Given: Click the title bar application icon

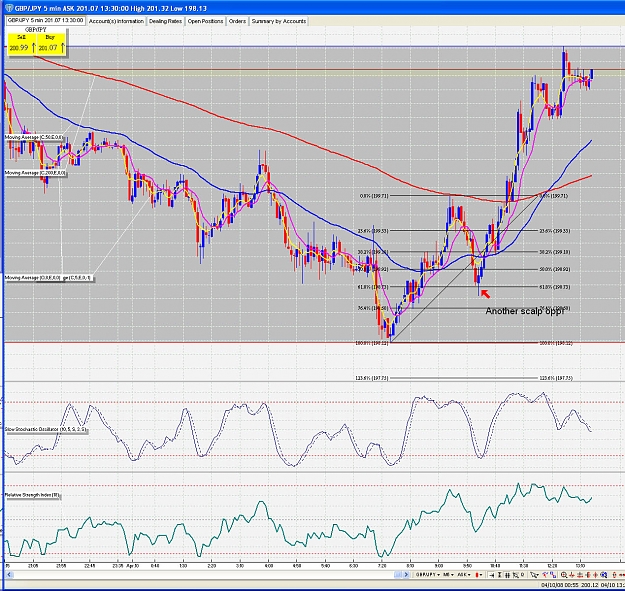Looking at the screenshot, I should click(x=9, y=8).
